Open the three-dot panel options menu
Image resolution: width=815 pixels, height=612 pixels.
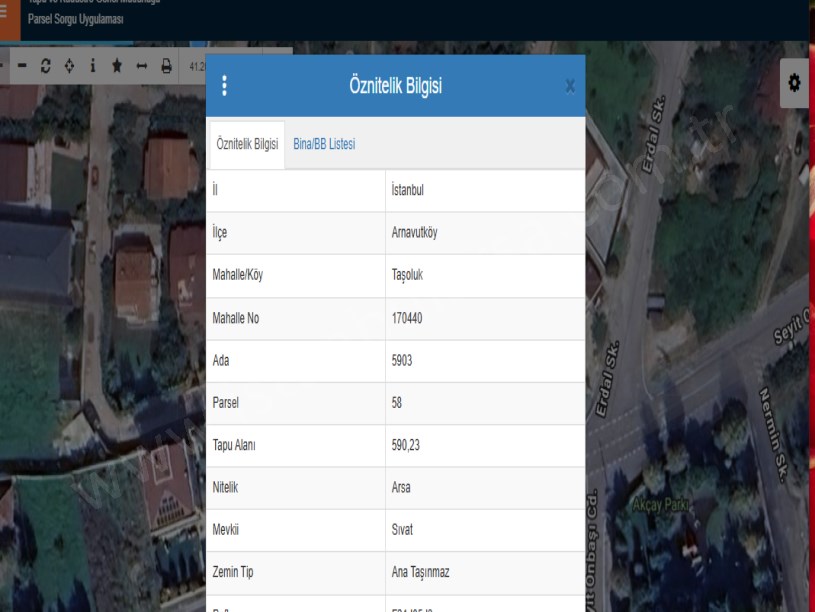pos(224,86)
